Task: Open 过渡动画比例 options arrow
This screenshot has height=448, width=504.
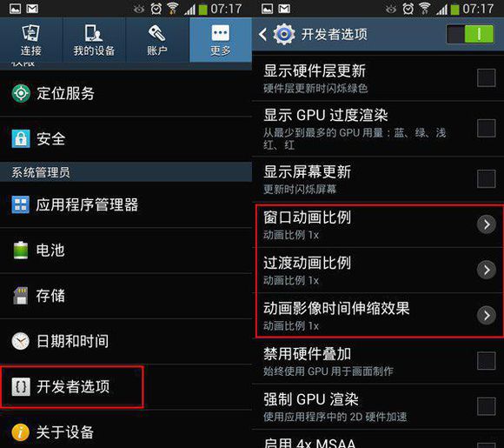Action: 487,270
